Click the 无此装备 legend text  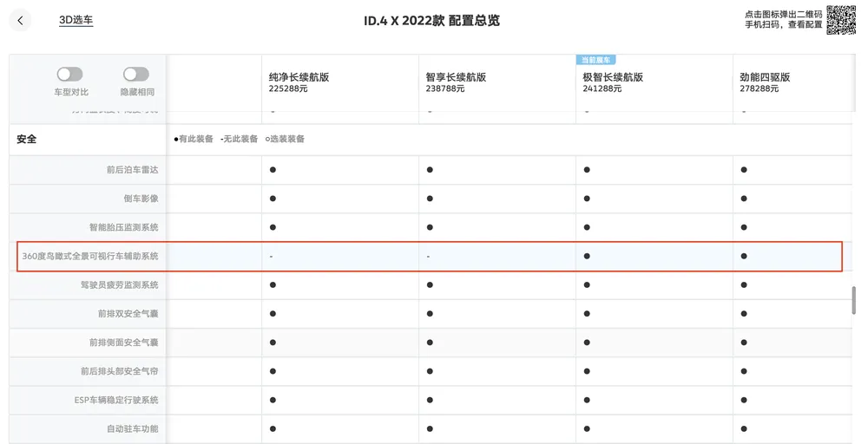click(x=240, y=139)
